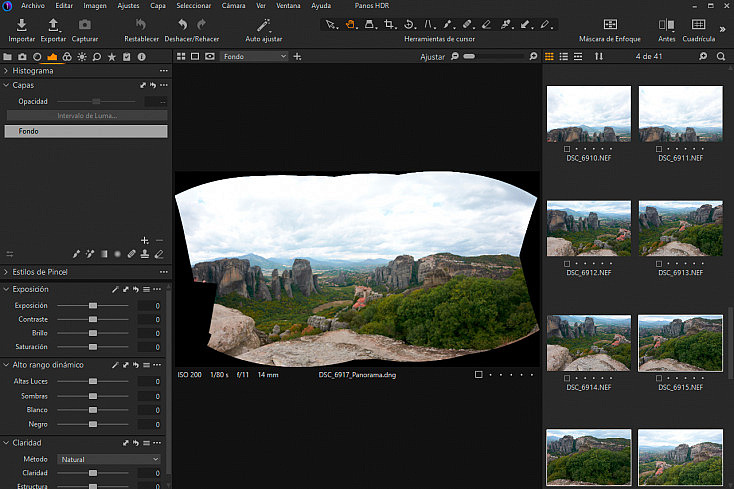
Task: Select the arrow pointer cursor tool
Action: pyautogui.click(x=330, y=24)
